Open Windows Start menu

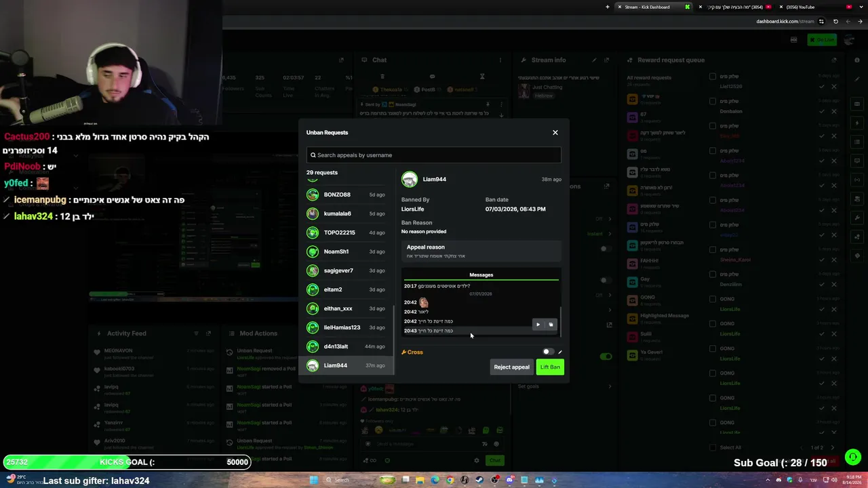313,481
